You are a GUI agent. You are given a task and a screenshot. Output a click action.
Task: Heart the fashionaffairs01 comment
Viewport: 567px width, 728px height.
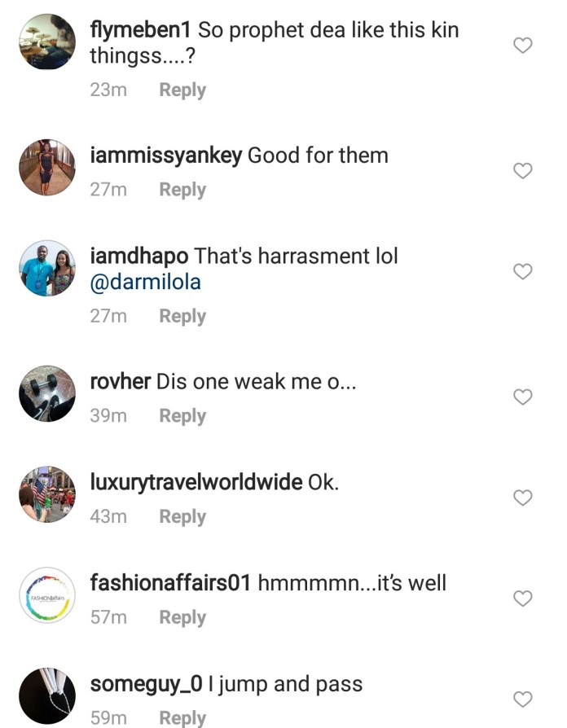(522, 599)
